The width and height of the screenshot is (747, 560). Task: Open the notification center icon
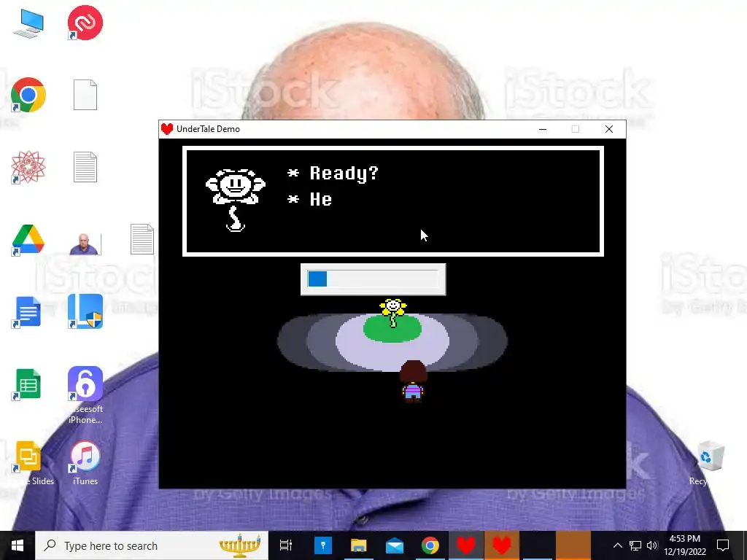[723, 545]
